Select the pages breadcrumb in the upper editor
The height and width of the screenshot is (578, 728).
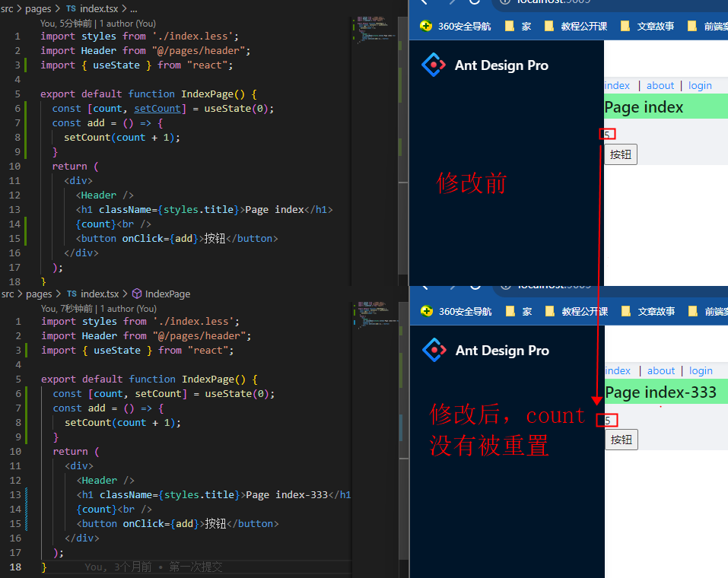38,9
